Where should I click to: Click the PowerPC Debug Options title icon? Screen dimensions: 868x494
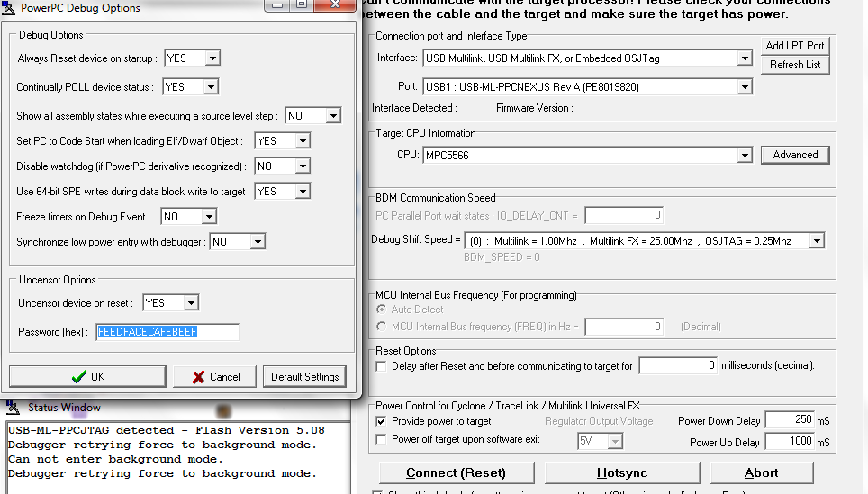(x=8, y=8)
